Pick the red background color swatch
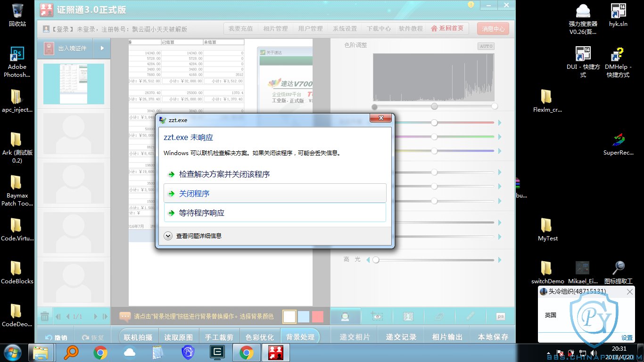 318,317
